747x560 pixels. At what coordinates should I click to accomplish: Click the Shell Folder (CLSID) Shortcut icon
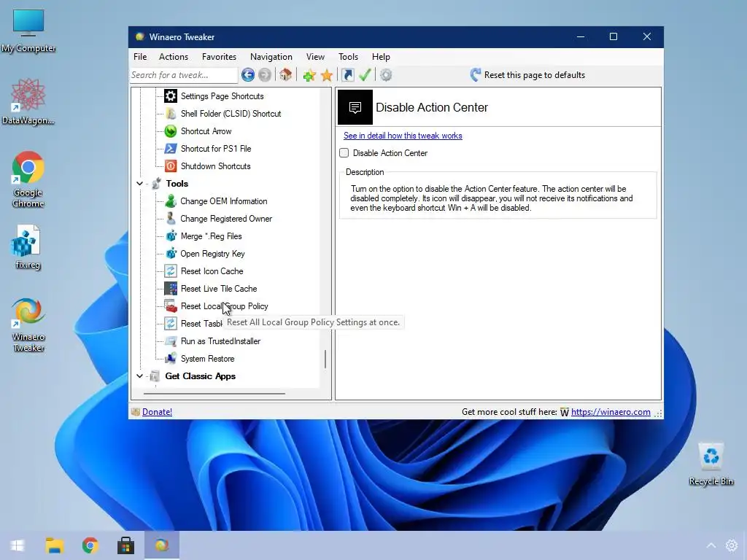point(171,113)
